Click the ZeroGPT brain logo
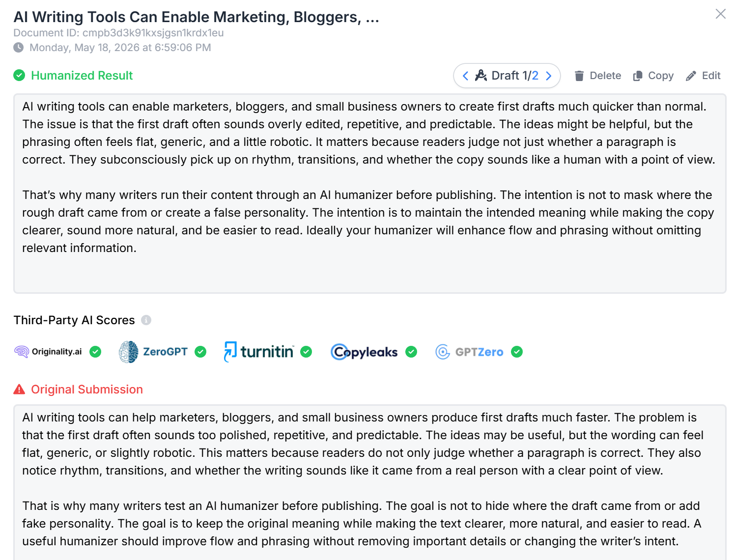 point(129,352)
